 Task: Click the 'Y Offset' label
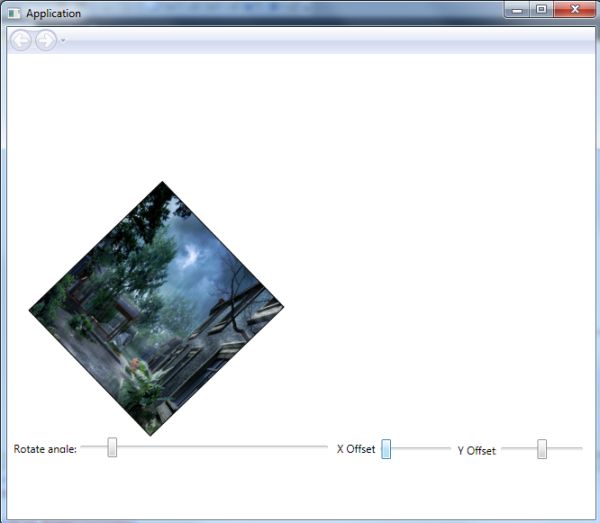click(x=476, y=451)
